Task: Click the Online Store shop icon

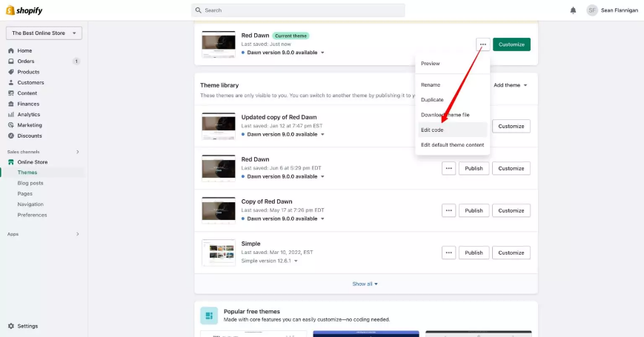Action: pos(11,162)
